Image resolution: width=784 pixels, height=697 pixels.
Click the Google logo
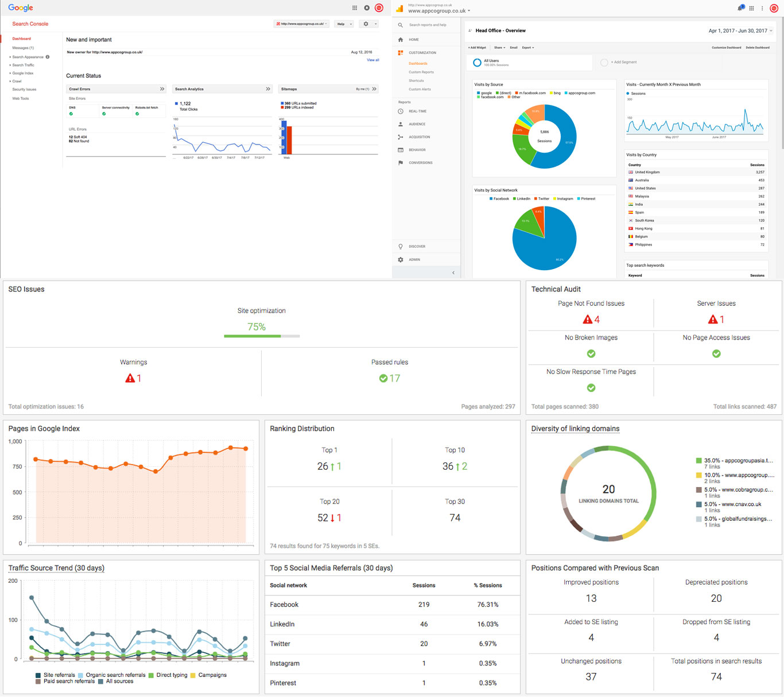(21, 8)
